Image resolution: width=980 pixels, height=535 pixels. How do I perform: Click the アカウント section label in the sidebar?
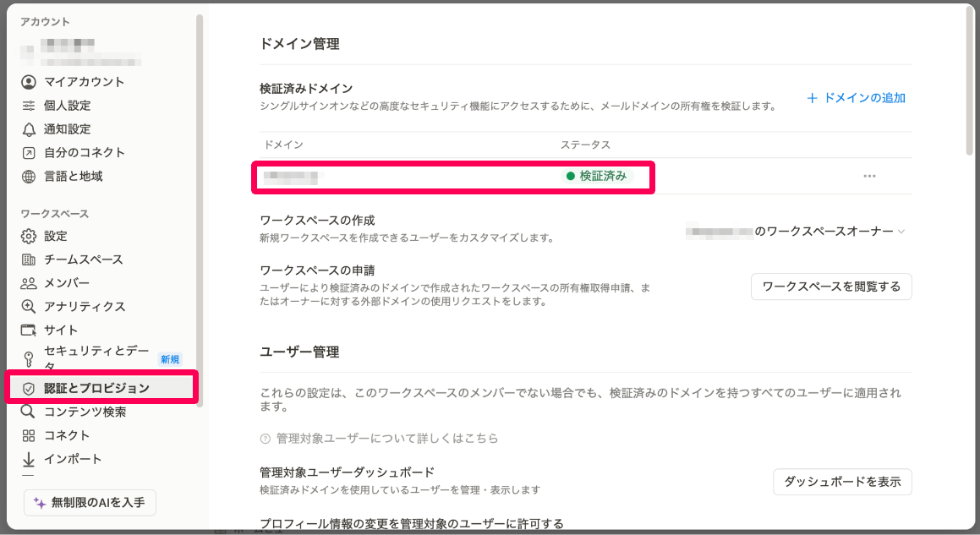44,22
